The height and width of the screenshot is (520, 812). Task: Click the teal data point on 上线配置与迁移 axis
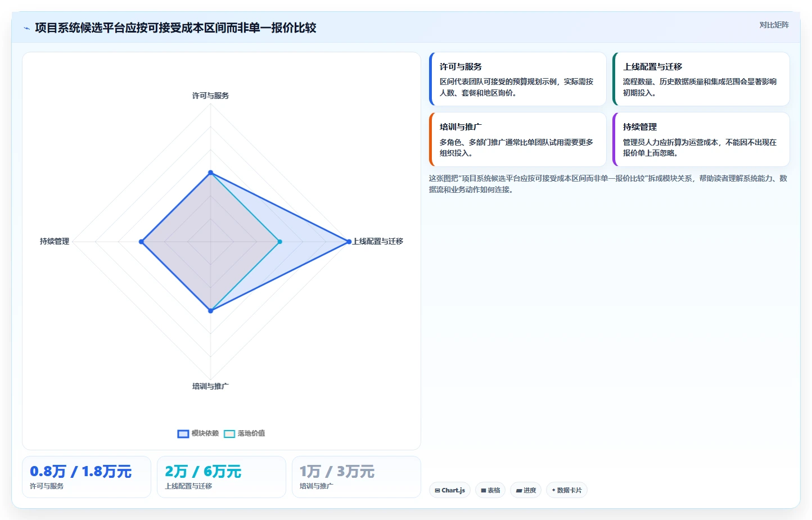tap(279, 242)
